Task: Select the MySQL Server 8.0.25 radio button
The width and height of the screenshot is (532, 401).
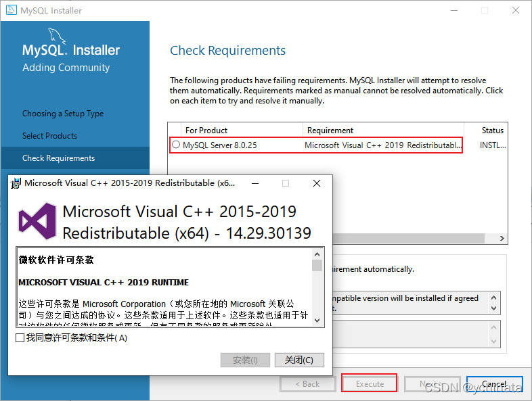Action: point(176,145)
